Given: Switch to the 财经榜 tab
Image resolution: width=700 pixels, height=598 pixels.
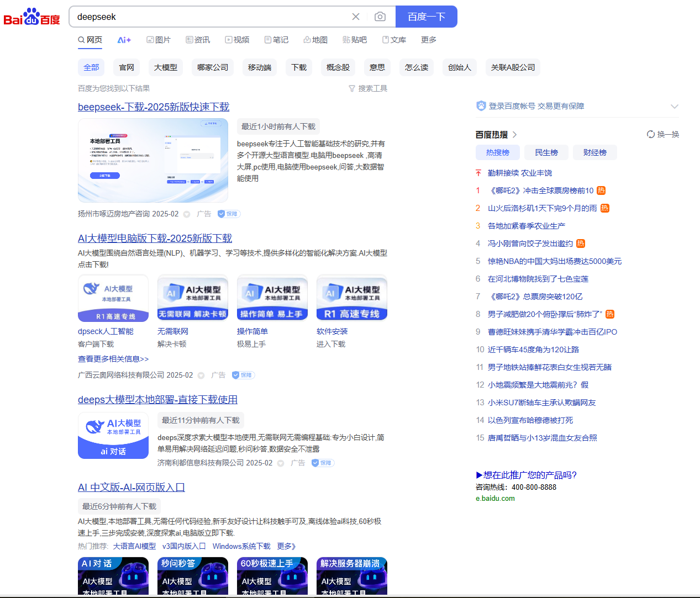Looking at the screenshot, I should [x=595, y=152].
